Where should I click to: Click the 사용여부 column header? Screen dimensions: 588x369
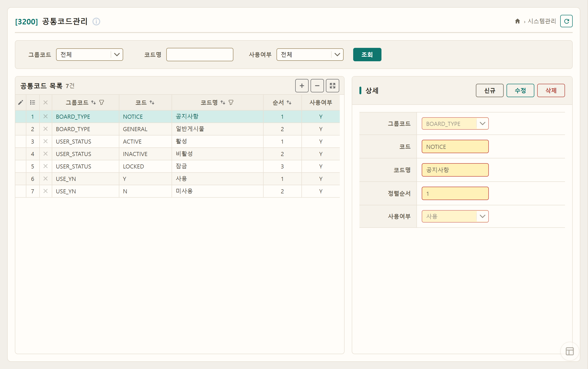(x=321, y=102)
